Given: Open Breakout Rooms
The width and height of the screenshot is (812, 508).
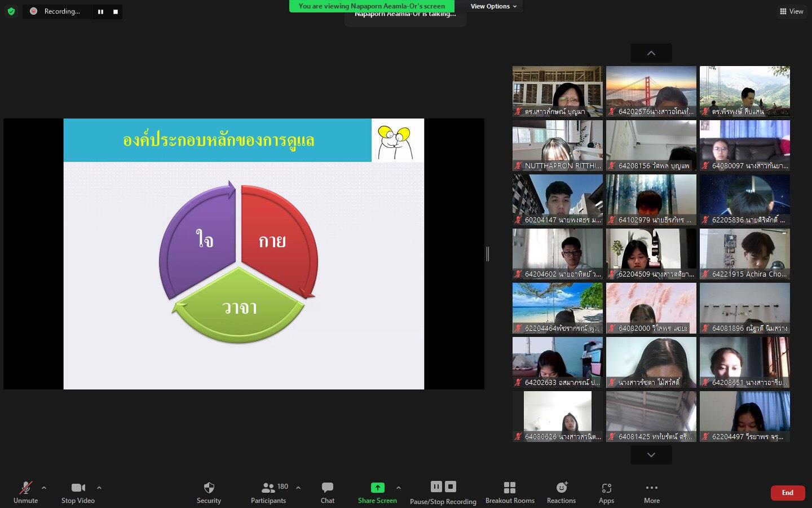Looking at the screenshot, I should click(x=510, y=493).
